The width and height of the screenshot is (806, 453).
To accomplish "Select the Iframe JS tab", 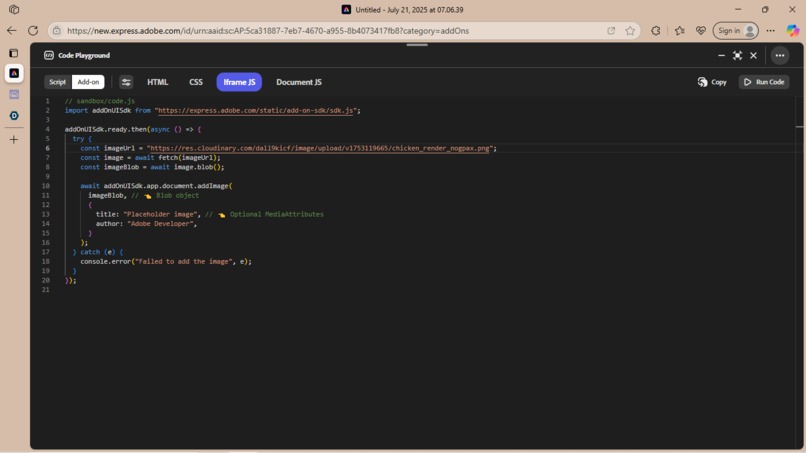I will 239,82.
